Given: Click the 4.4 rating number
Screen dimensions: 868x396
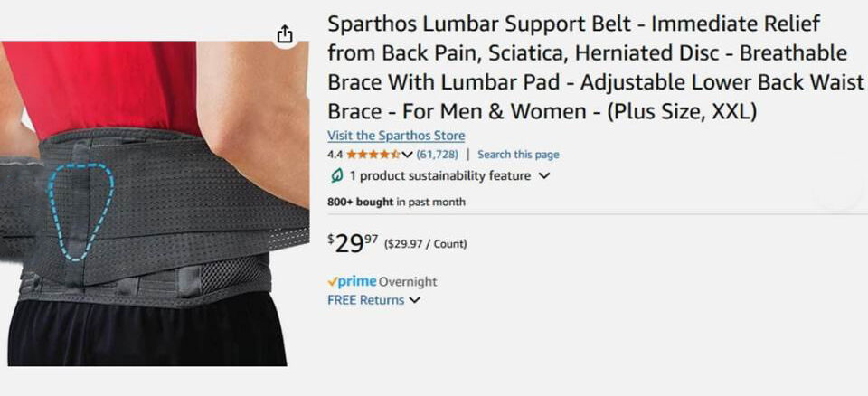Looking at the screenshot, I should 335,155.
